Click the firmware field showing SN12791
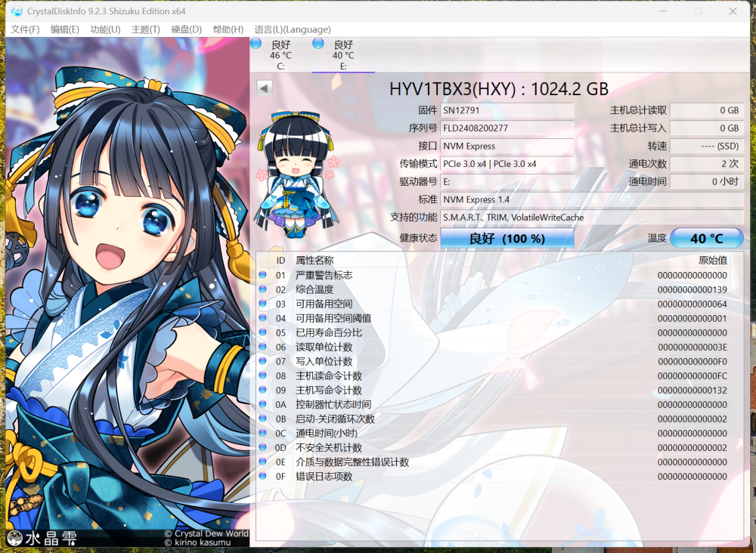Screen dimensions: 756x553 [x=507, y=110]
